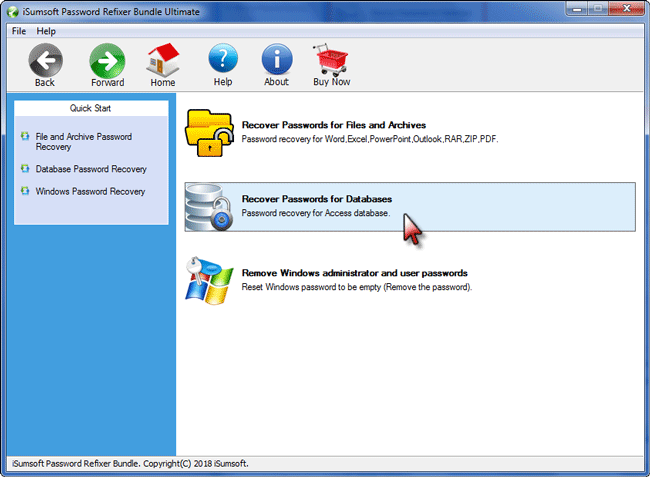Open the Help menu in menu bar
650x477 pixels.
coord(46,31)
